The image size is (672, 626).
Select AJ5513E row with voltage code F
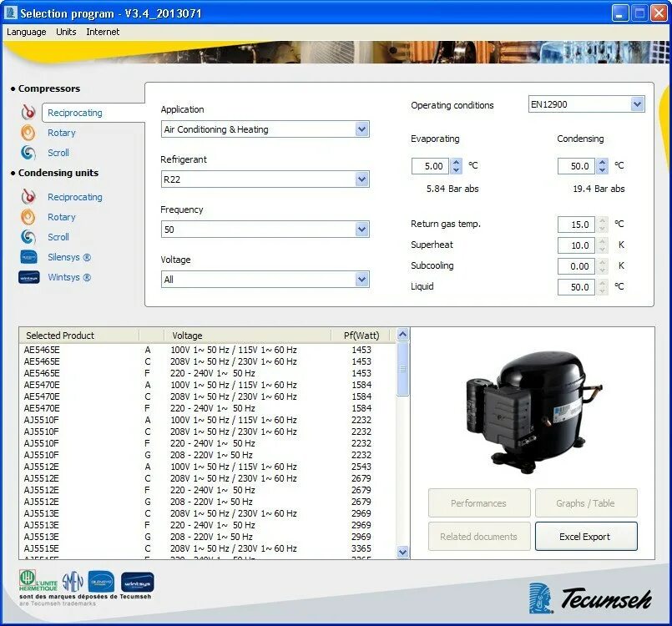click(x=207, y=525)
